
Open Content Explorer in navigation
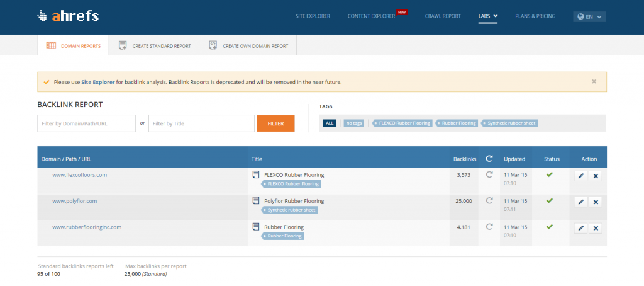[371, 16]
